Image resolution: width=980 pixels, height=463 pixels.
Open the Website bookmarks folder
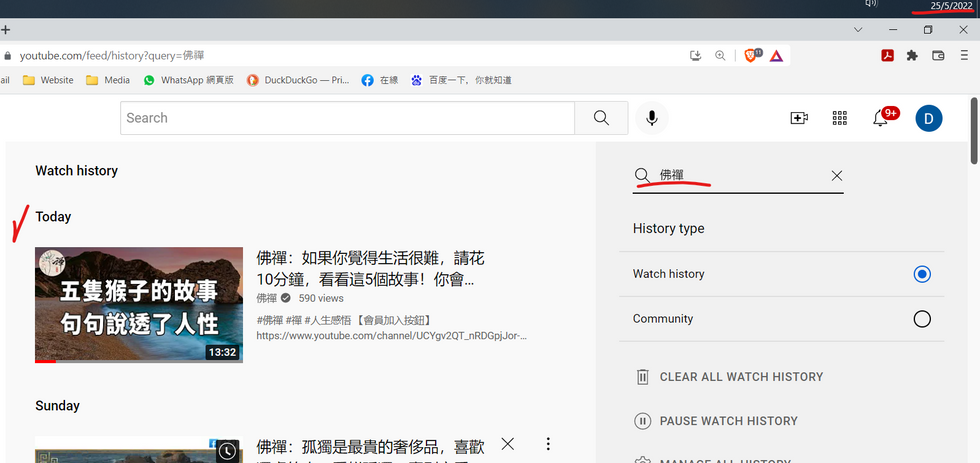pyautogui.click(x=48, y=80)
